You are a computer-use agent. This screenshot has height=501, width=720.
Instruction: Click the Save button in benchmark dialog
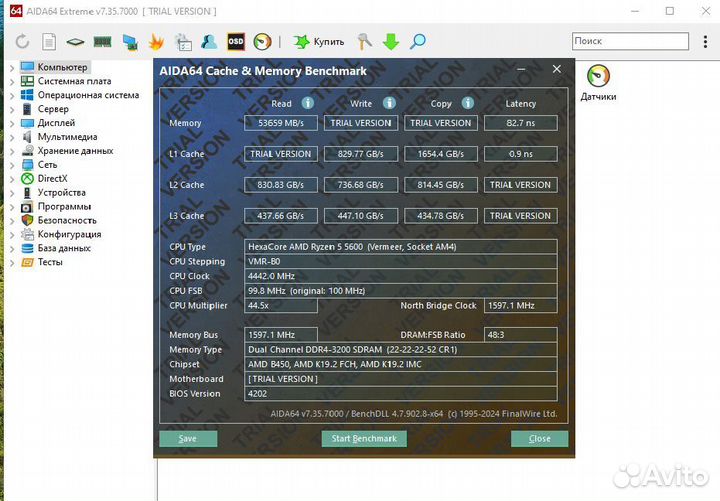click(188, 439)
